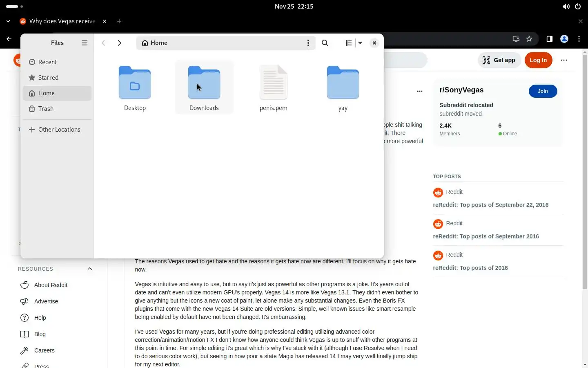Image resolution: width=588 pixels, height=368 pixels.
Task: Open the browser profile avatar
Action: 564,39
